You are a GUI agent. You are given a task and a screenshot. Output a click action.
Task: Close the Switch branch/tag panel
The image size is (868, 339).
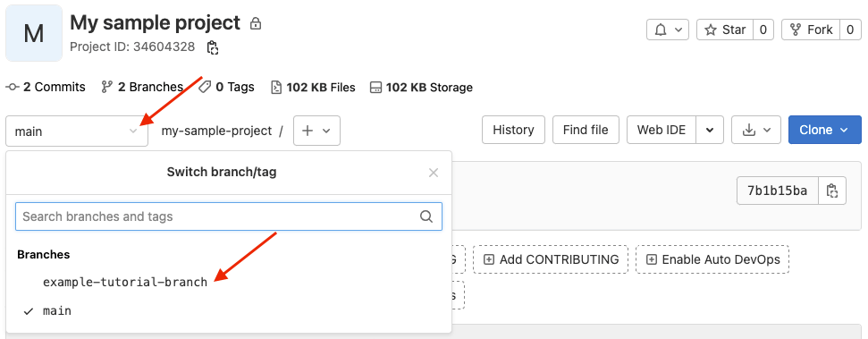pos(434,173)
